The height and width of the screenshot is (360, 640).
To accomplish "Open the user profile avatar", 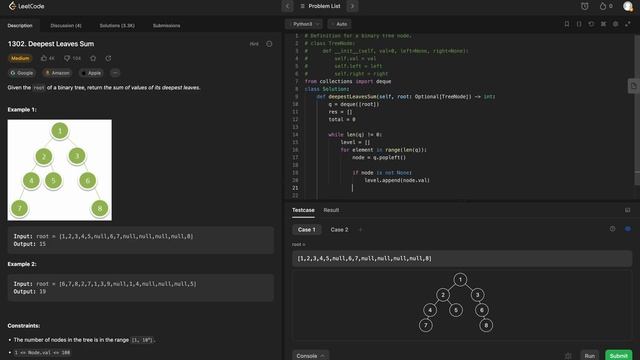I will 628,6.
